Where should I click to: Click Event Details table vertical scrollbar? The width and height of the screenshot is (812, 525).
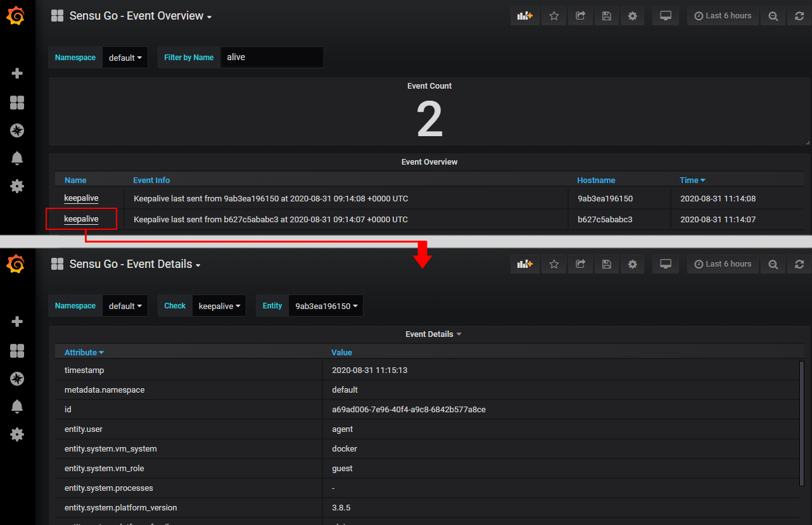802,424
